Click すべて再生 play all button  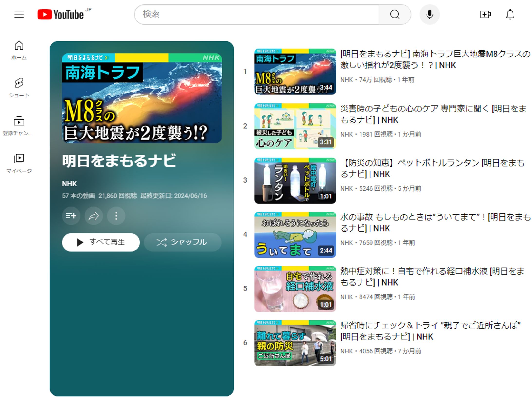coord(101,242)
